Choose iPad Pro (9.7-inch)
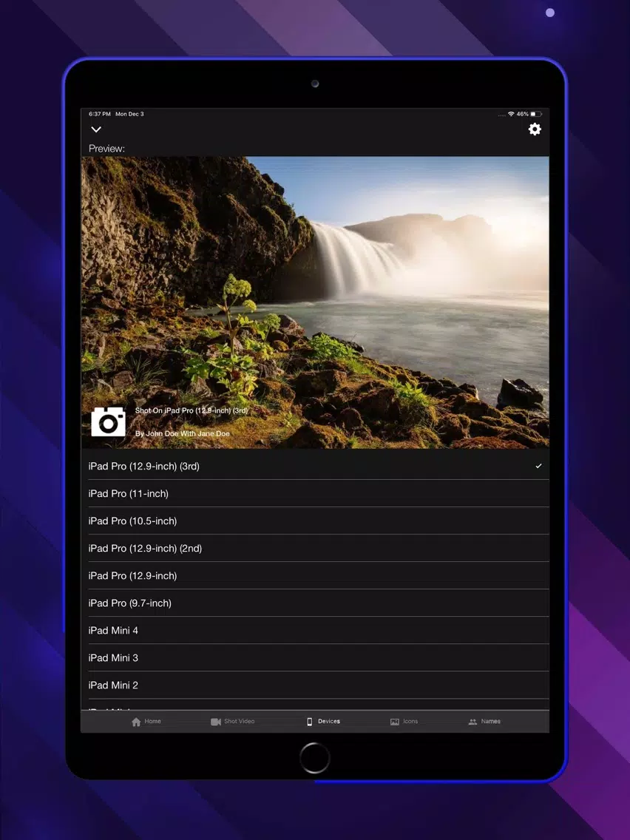The image size is (630, 840). [319, 603]
